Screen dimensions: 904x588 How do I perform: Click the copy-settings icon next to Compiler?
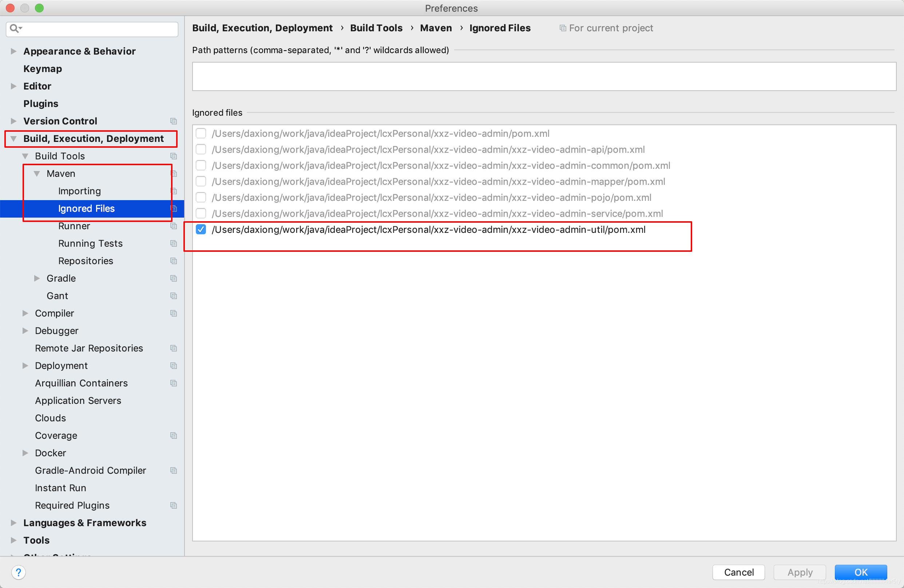(x=174, y=313)
